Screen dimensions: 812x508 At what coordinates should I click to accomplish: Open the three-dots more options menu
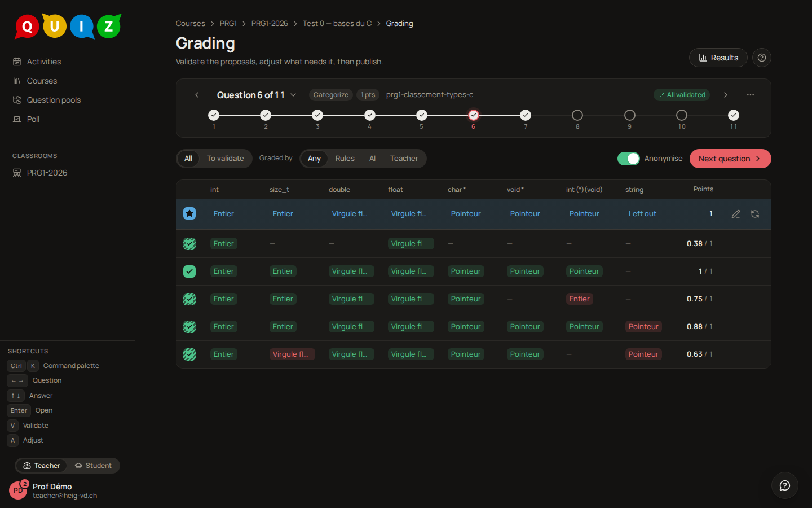click(751, 95)
